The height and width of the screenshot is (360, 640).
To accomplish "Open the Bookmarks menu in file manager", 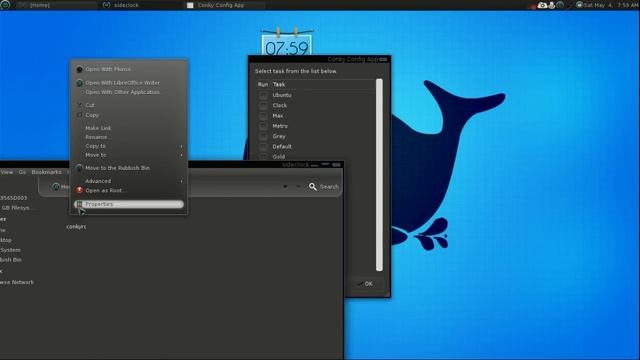I will click(47, 172).
